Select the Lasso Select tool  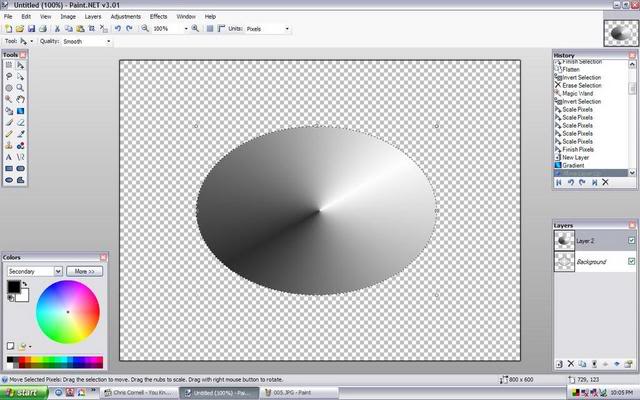pos(9,77)
